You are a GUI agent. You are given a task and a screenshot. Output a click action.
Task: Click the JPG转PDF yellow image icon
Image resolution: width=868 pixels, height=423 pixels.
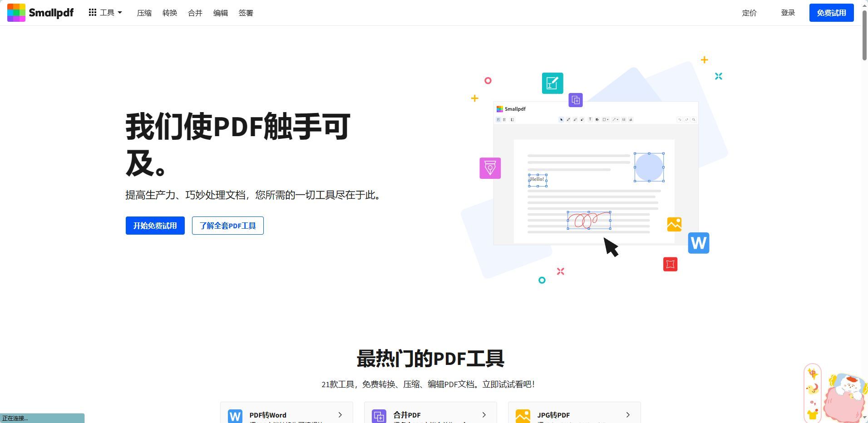[523, 416]
